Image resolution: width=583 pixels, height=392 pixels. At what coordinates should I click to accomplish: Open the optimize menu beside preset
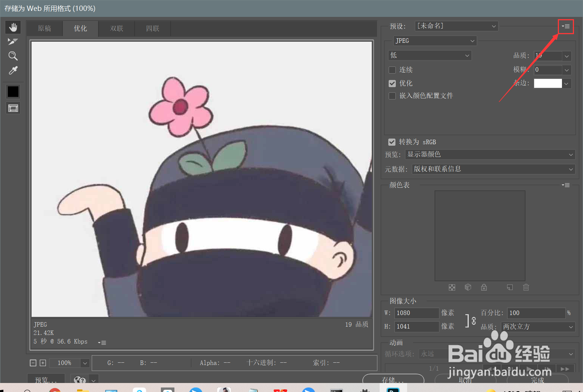pyautogui.click(x=566, y=26)
